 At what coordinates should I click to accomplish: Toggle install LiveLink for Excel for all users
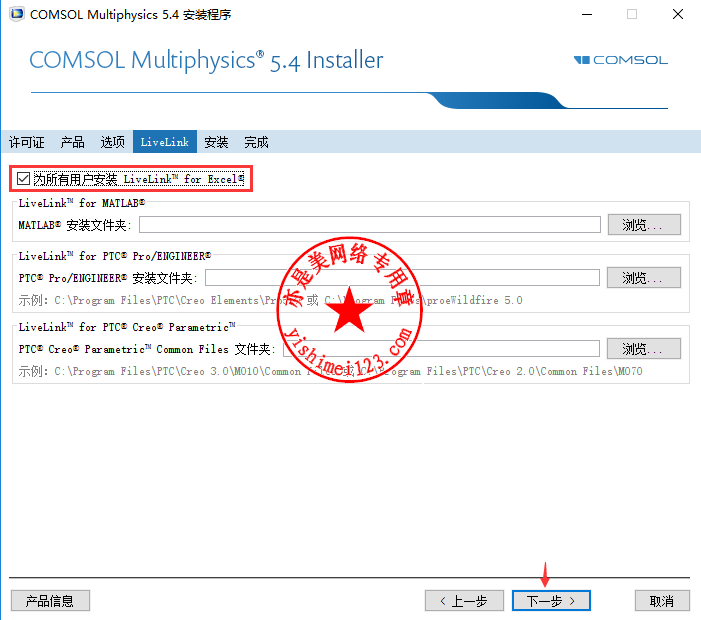click(x=23, y=179)
